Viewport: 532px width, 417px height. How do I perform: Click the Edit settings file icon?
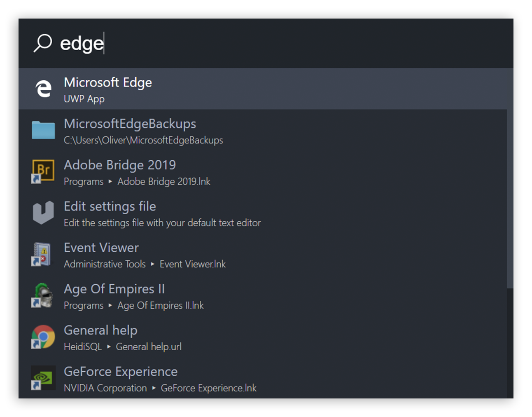43,213
